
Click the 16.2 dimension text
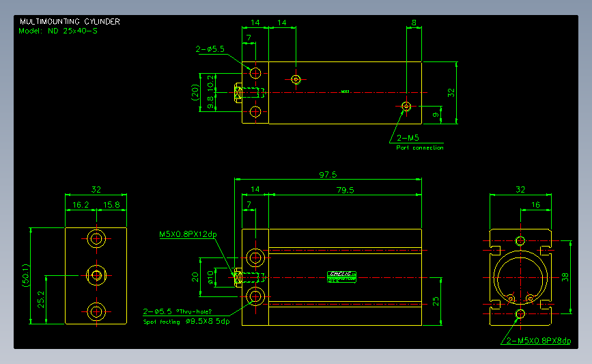point(81,205)
